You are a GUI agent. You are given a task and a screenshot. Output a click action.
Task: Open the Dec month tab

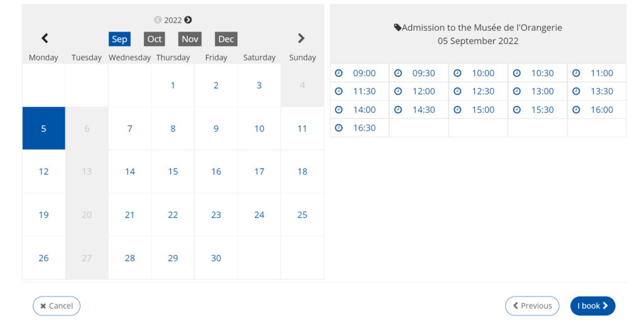point(226,39)
